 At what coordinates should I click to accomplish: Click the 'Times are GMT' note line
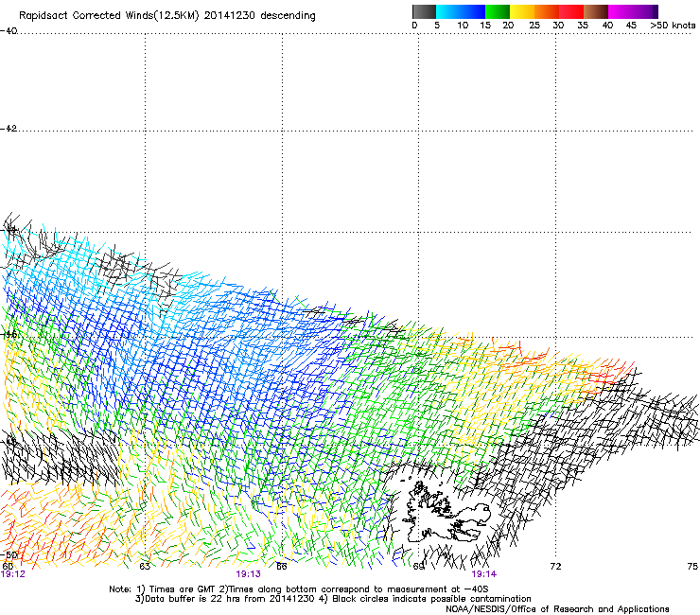[299, 589]
